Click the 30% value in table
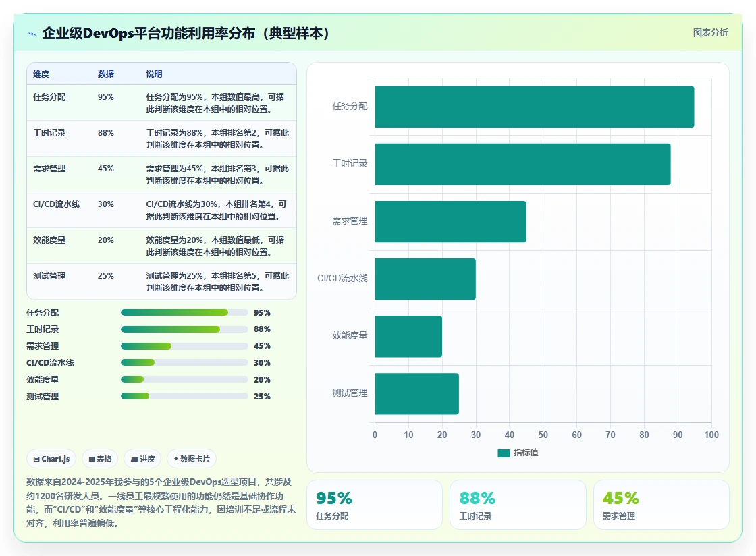The height and width of the screenshot is (556, 756). point(105,204)
